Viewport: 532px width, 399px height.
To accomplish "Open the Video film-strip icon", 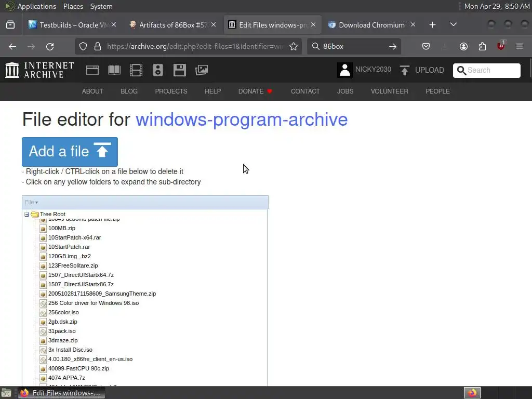I will click(x=136, y=70).
